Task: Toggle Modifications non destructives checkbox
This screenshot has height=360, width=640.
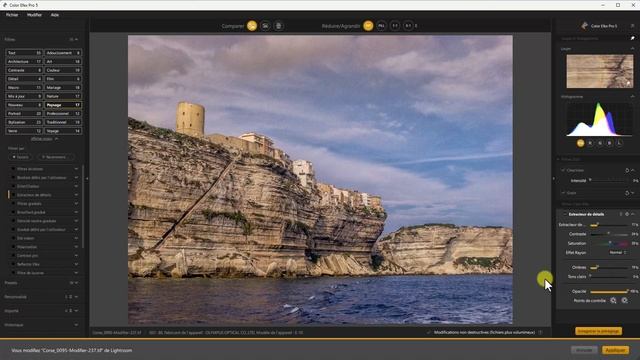Action: [x=429, y=333]
